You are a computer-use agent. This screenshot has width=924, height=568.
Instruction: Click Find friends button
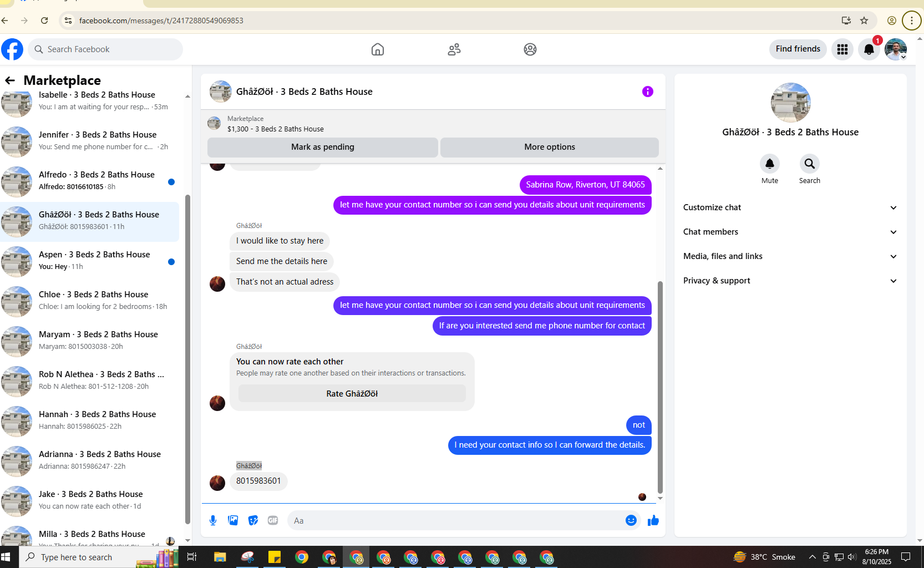coord(798,49)
